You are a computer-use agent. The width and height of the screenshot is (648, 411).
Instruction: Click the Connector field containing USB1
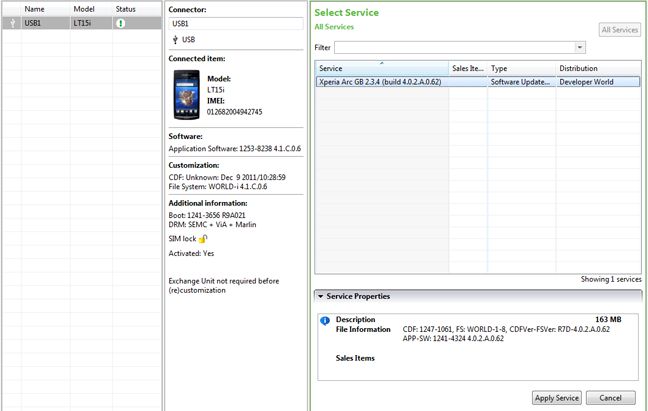tap(236, 24)
